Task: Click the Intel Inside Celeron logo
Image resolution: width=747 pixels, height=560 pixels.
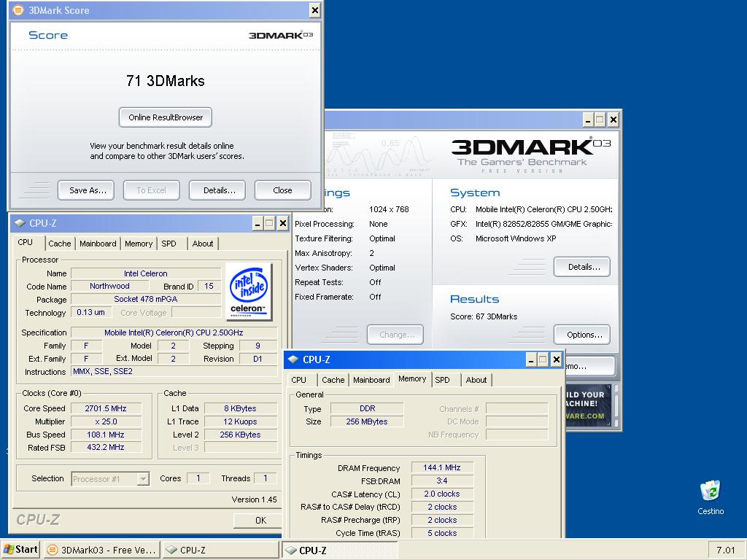Action: point(249,291)
